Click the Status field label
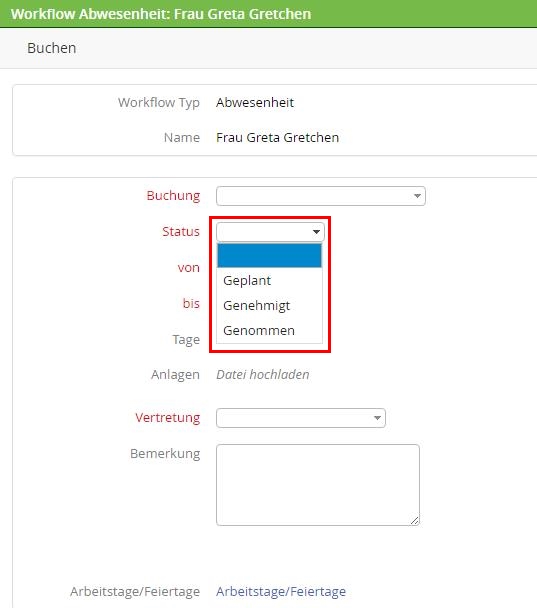Viewport: 537px width, 608px height. point(181,231)
